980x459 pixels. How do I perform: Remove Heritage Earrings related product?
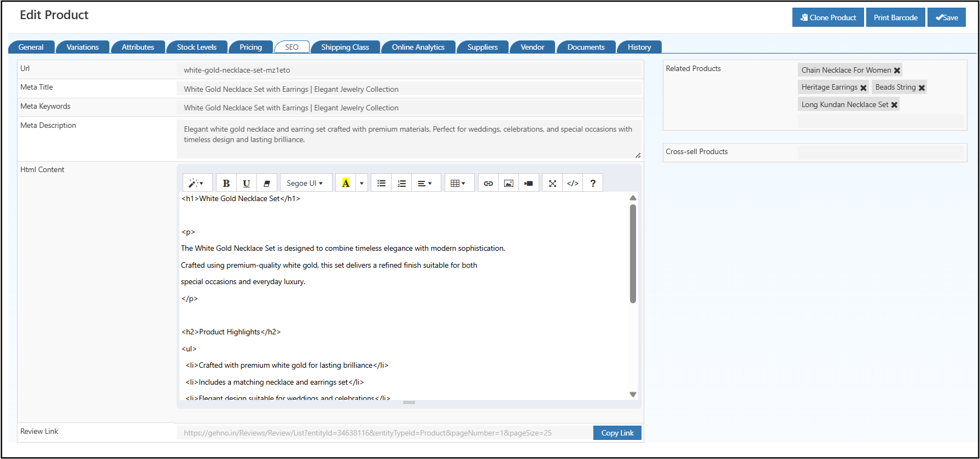click(864, 87)
